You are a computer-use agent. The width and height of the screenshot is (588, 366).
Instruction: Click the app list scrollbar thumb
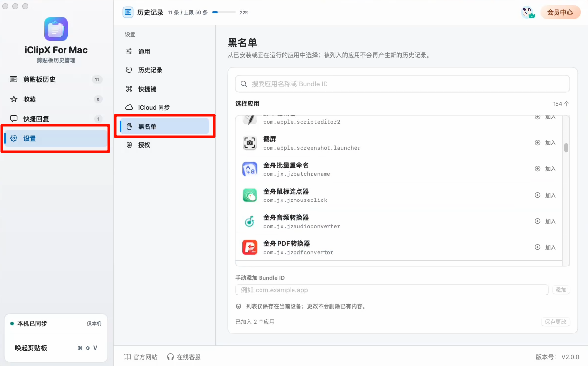point(566,148)
